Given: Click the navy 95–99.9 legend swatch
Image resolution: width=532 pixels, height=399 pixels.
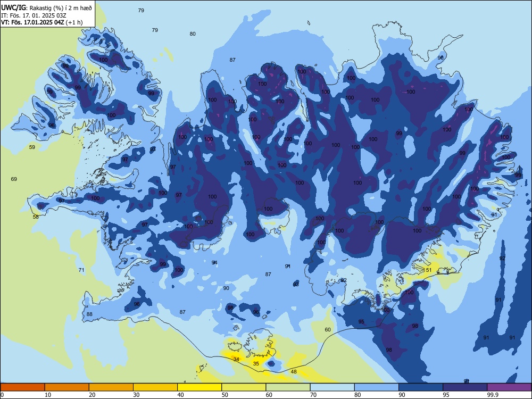Looking at the screenshot, I should click(465, 387).
